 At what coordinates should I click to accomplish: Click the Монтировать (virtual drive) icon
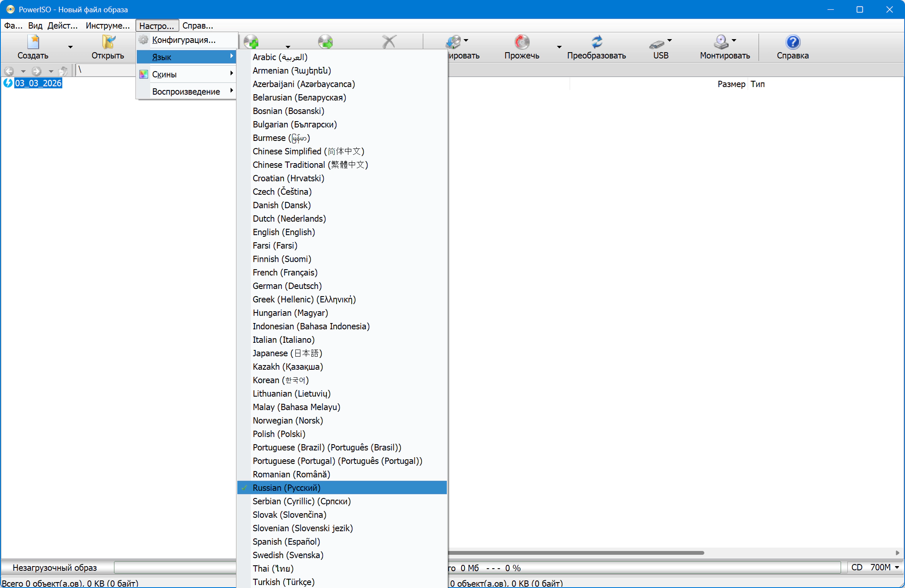pyautogui.click(x=721, y=42)
